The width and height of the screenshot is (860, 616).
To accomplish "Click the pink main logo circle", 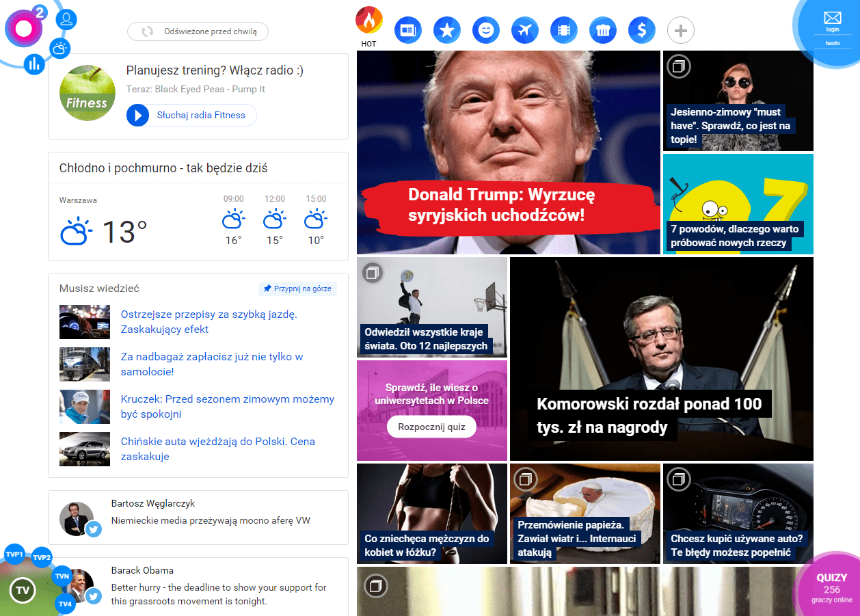I will click(x=24, y=28).
